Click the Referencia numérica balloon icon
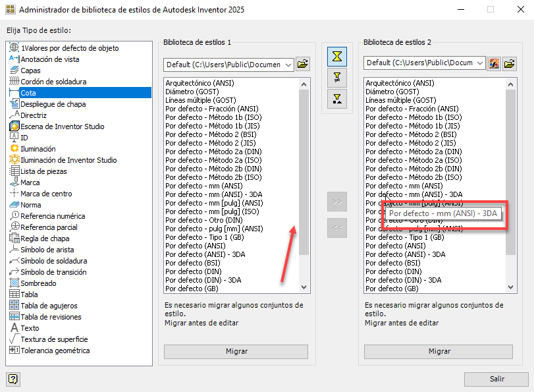Viewport: 534px width, 392px height. pos(14,215)
